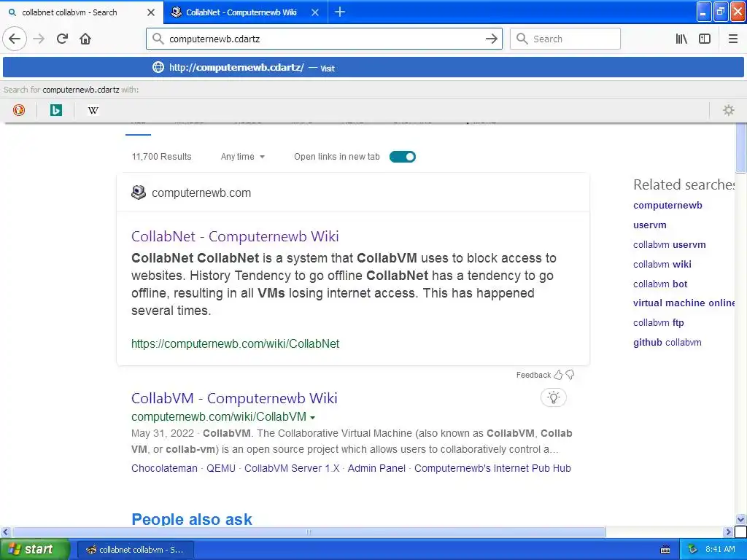The height and width of the screenshot is (560, 747).
Task: Open related search virtual machine online
Action: click(684, 303)
